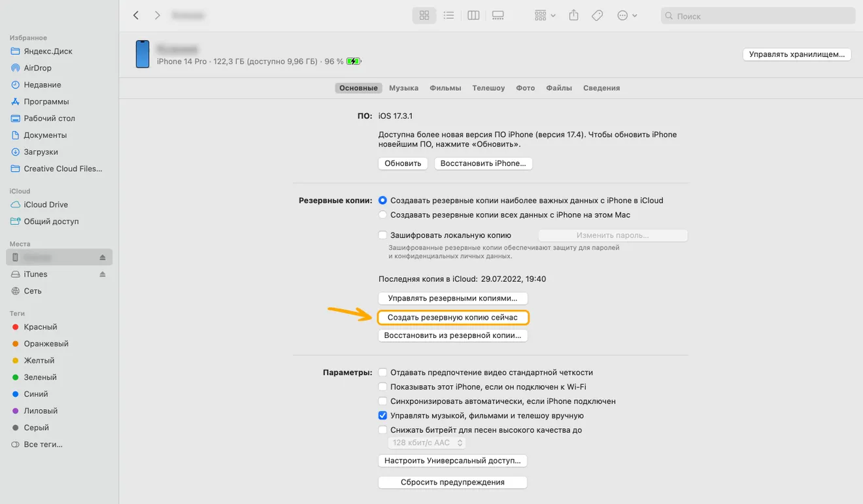Go forward with the right chevron arrow

coord(157,15)
